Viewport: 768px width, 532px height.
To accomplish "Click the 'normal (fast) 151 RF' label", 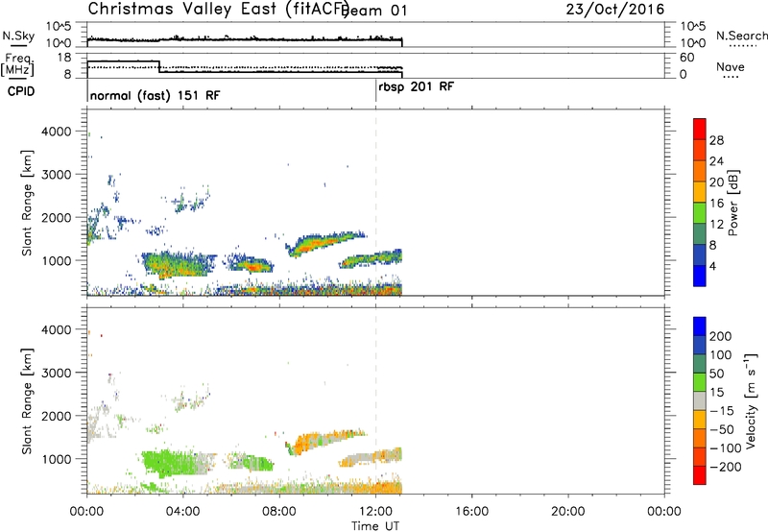I will pos(156,95).
